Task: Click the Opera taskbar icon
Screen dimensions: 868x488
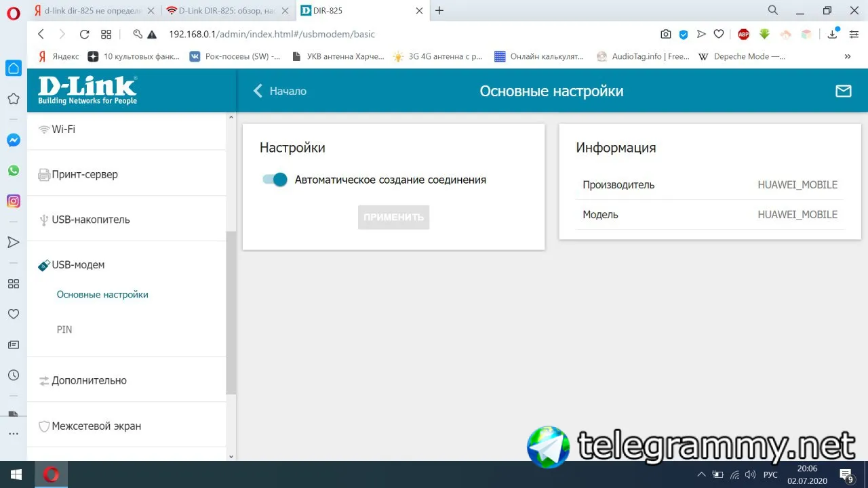Action: 51,474
